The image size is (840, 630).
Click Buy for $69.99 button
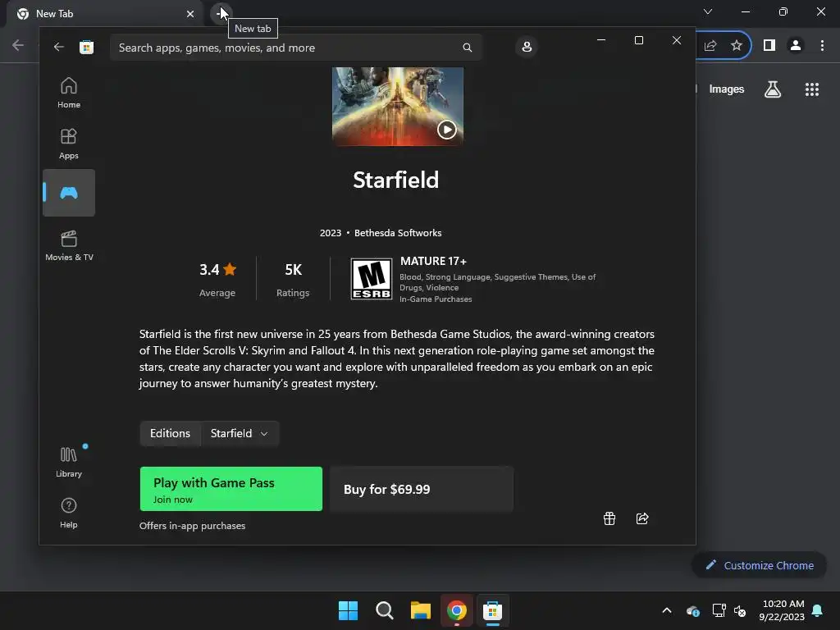tap(422, 489)
